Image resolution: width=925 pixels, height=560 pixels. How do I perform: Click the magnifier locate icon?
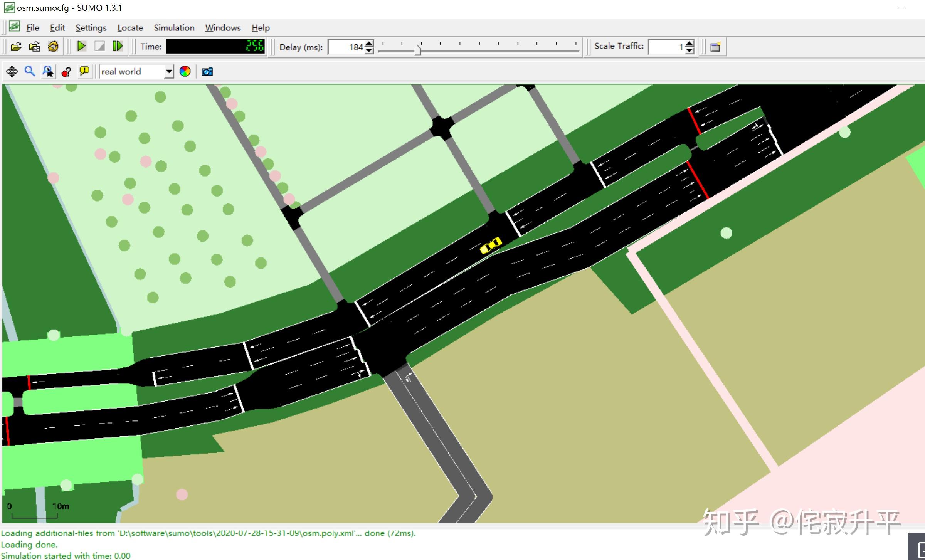click(30, 71)
